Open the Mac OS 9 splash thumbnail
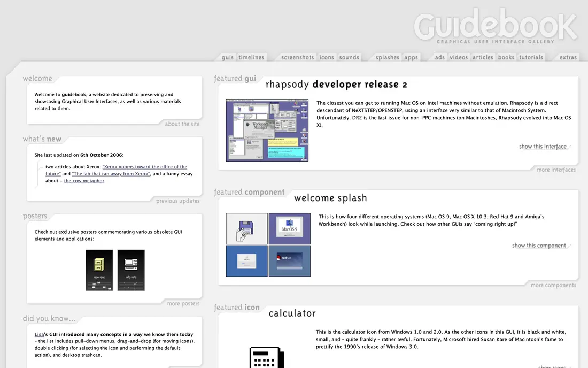 [290, 229]
